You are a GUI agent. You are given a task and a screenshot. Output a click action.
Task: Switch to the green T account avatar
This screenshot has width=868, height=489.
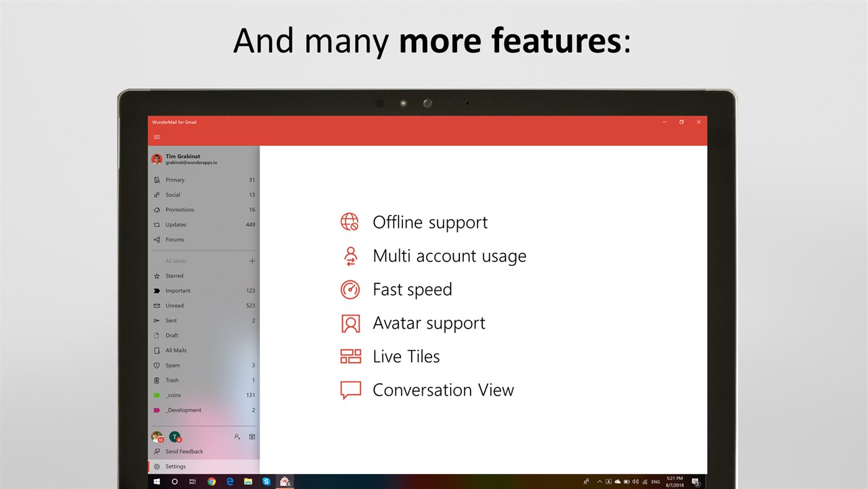tap(174, 436)
